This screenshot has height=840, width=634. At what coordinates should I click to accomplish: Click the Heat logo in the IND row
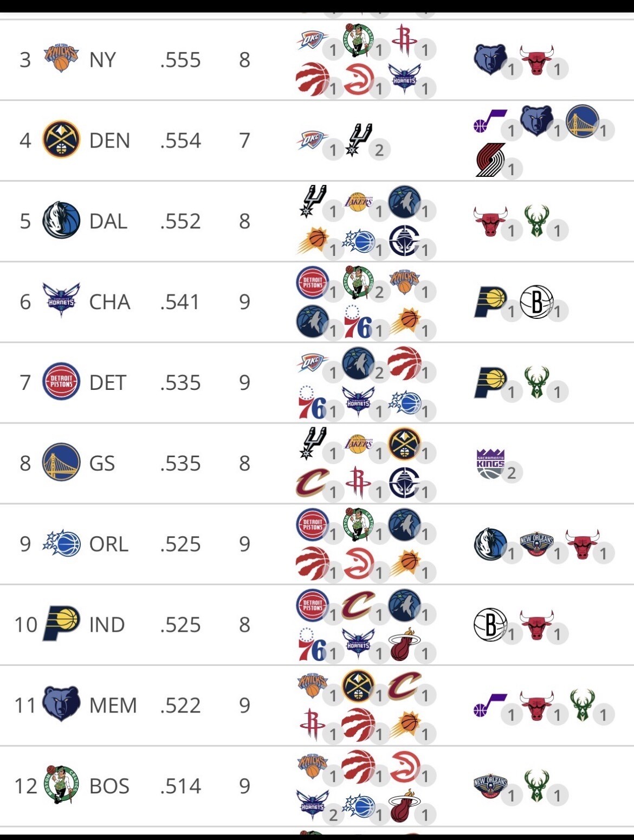coord(403,644)
